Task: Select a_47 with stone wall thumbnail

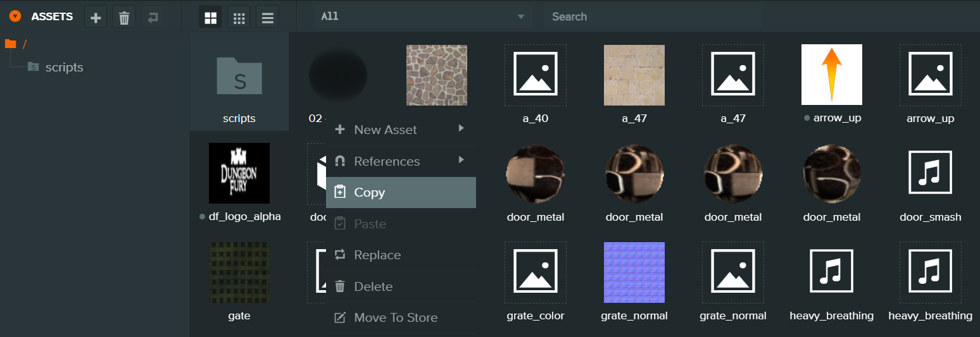Action: [634, 82]
